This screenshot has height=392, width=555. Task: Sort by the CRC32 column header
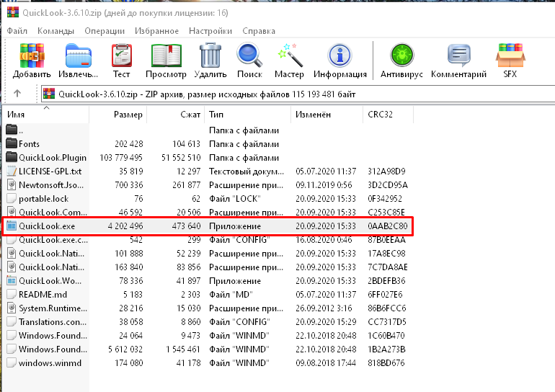[x=388, y=115]
